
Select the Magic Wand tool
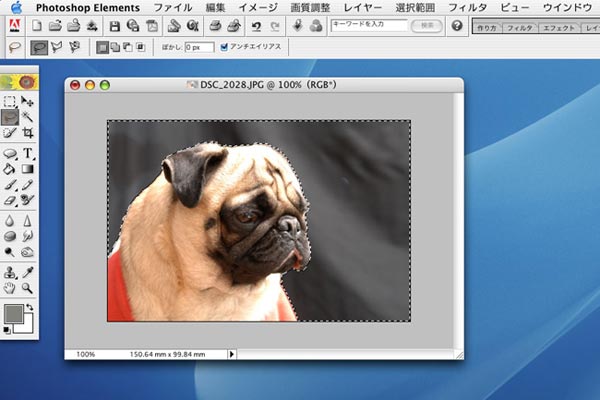coord(27,117)
